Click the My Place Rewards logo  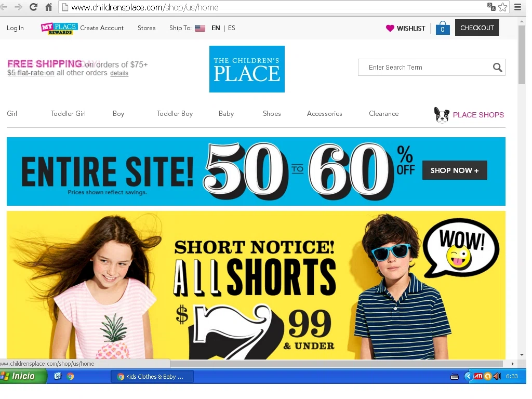[59, 29]
